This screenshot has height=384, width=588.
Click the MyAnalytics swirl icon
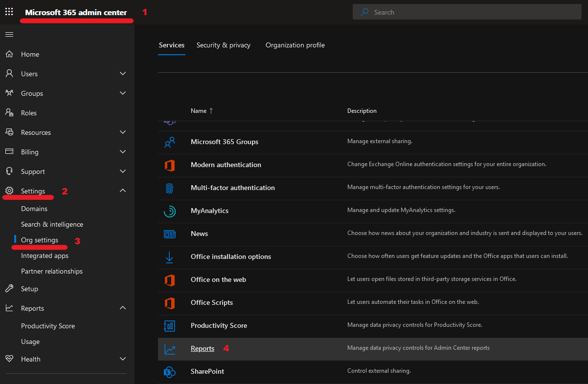click(x=170, y=211)
